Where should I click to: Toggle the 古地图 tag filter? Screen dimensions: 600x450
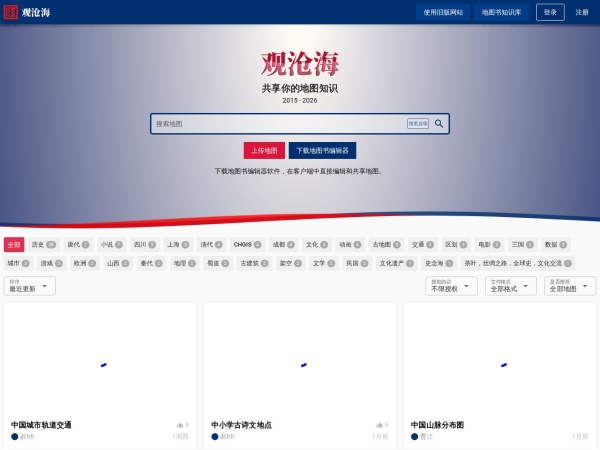(x=386, y=244)
